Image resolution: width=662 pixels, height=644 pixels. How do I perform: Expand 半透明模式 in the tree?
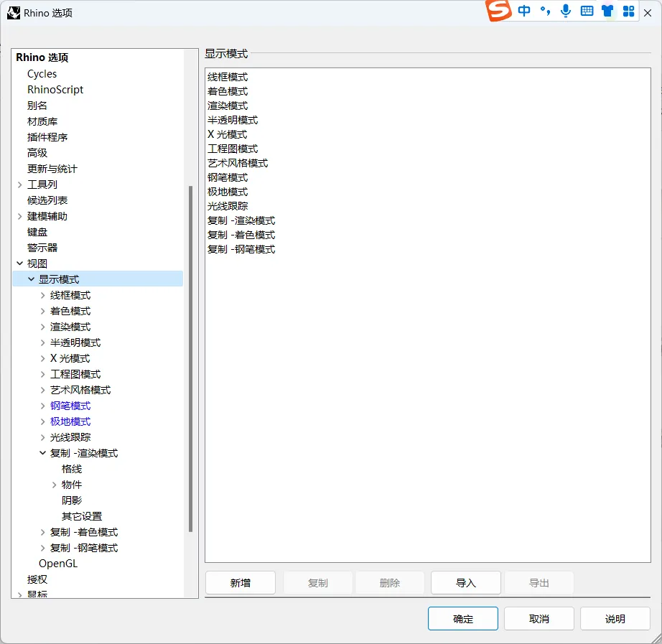42,342
